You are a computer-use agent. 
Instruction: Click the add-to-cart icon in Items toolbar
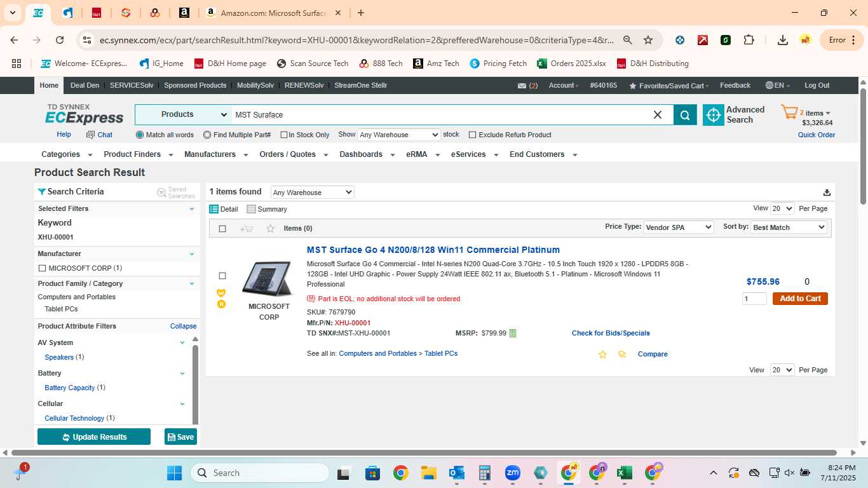click(x=247, y=229)
